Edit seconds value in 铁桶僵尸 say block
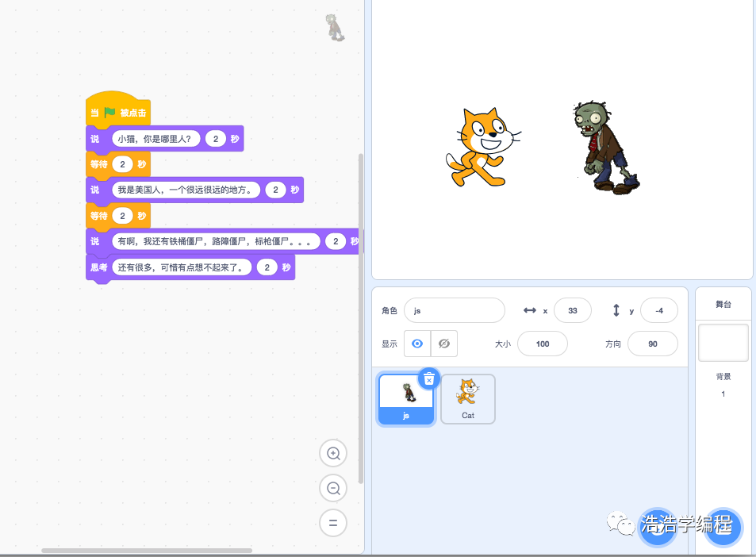 coord(336,241)
